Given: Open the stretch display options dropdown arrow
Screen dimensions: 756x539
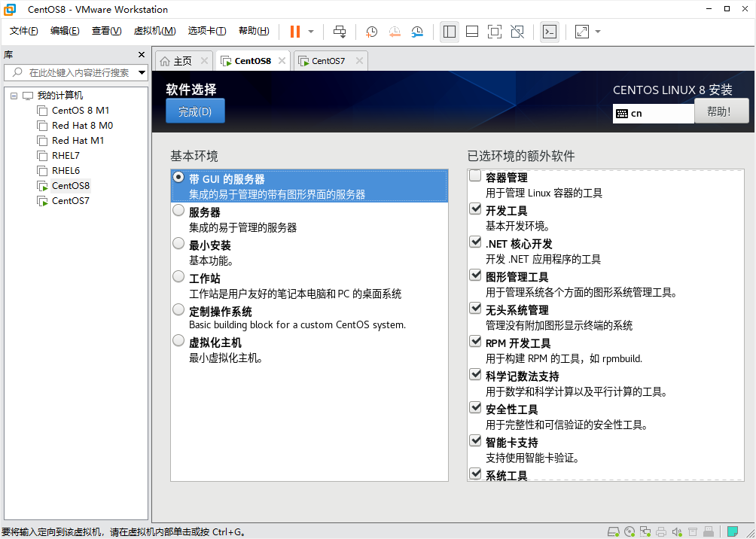Looking at the screenshot, I should click(x=598, y=32).
